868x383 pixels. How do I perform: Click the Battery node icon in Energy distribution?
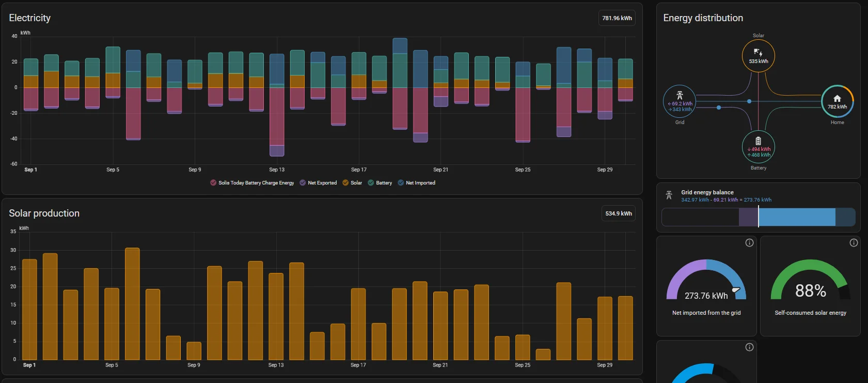758,141
